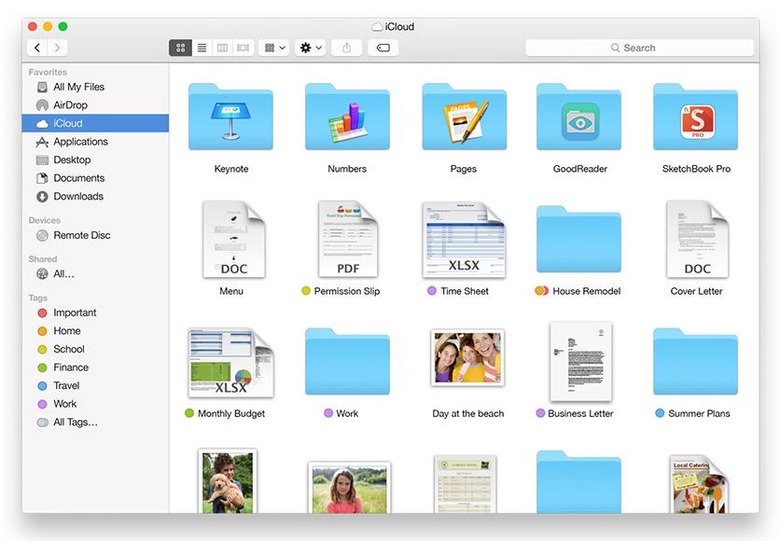Click the Search field

point(639,48)
